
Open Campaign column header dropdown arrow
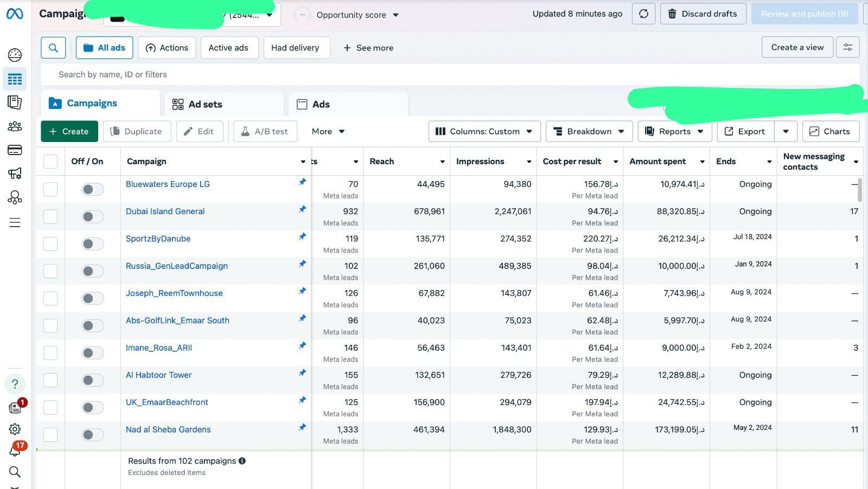(x=303, y=162)
